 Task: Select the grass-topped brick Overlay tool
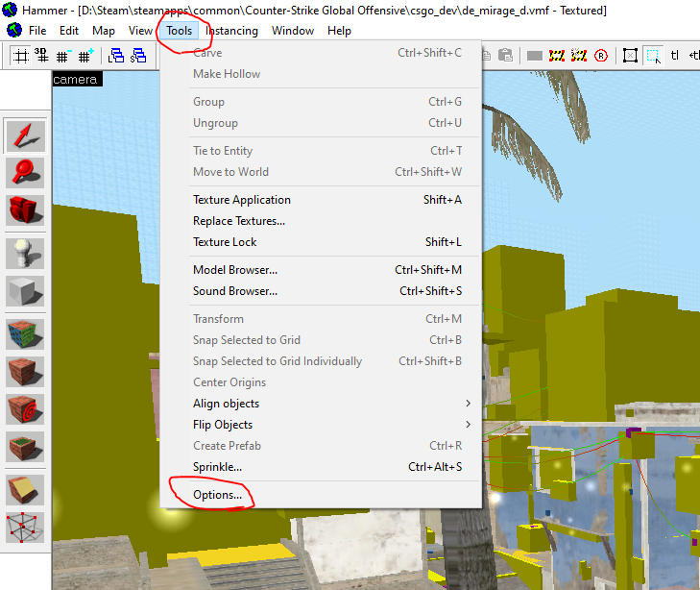25,446
